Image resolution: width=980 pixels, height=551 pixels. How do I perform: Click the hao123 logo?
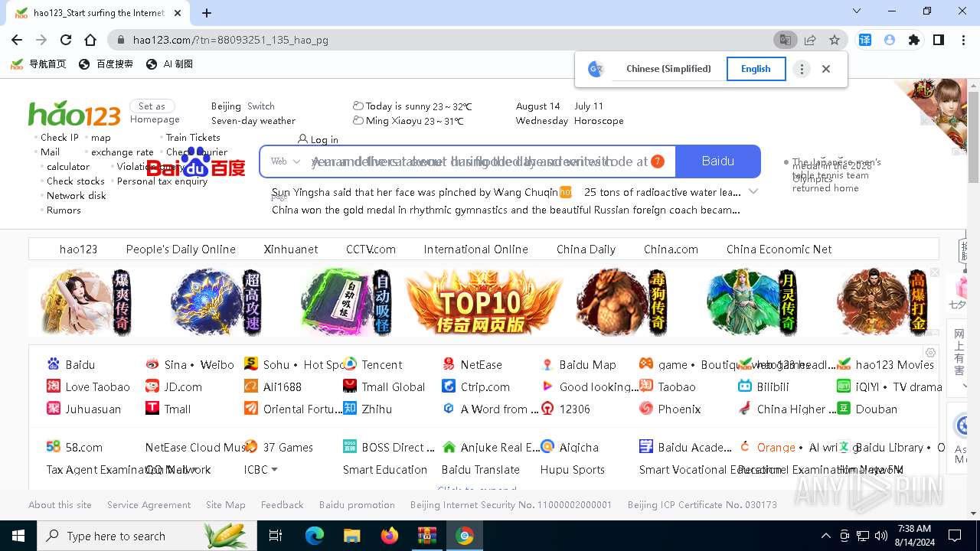[74, 114]
